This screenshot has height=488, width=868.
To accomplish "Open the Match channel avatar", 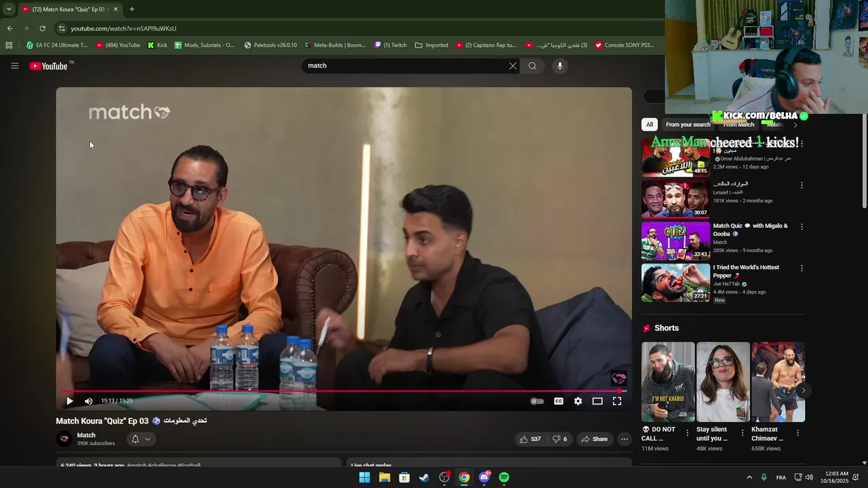I will pos(64,439).
